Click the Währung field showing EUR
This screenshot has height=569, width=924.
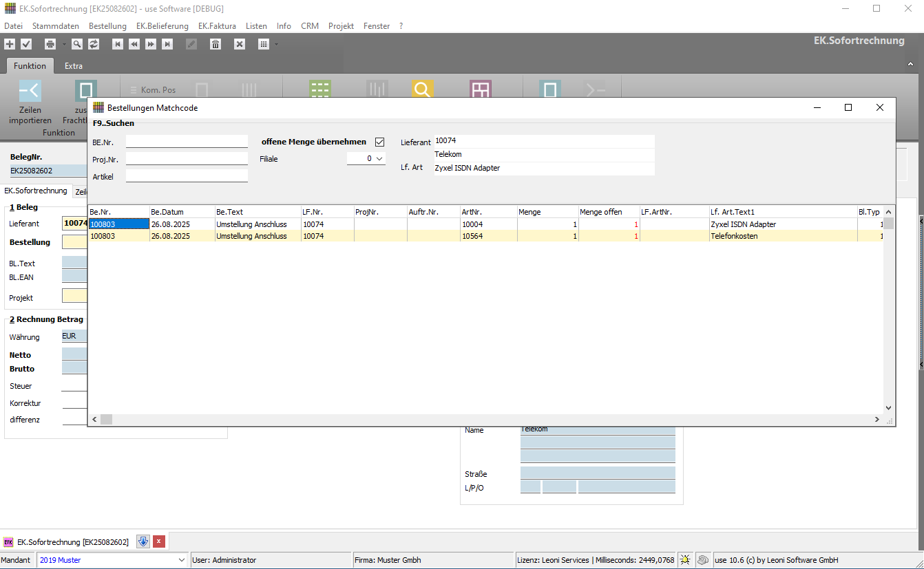(74, 336)
